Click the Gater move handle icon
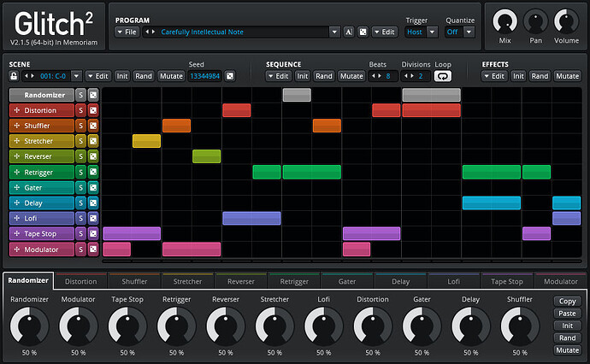 click(16, 187)
